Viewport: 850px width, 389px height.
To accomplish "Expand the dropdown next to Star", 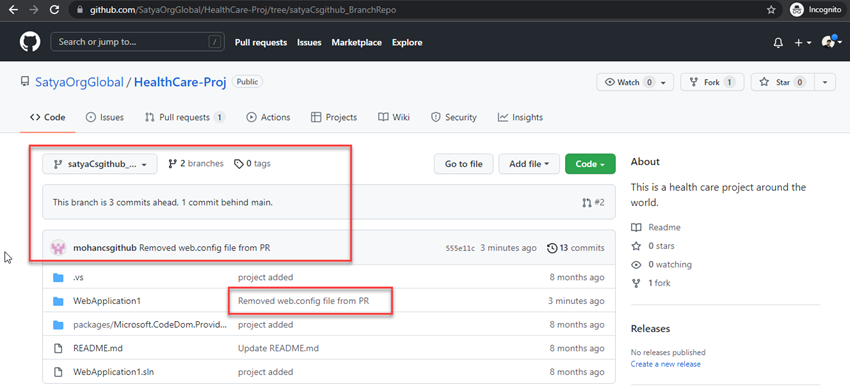I will click(825, 82).
